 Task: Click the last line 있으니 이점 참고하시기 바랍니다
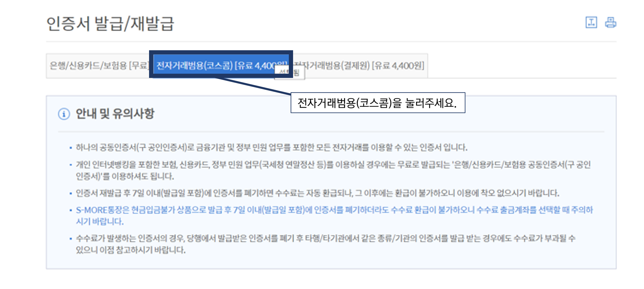(130, 250)
